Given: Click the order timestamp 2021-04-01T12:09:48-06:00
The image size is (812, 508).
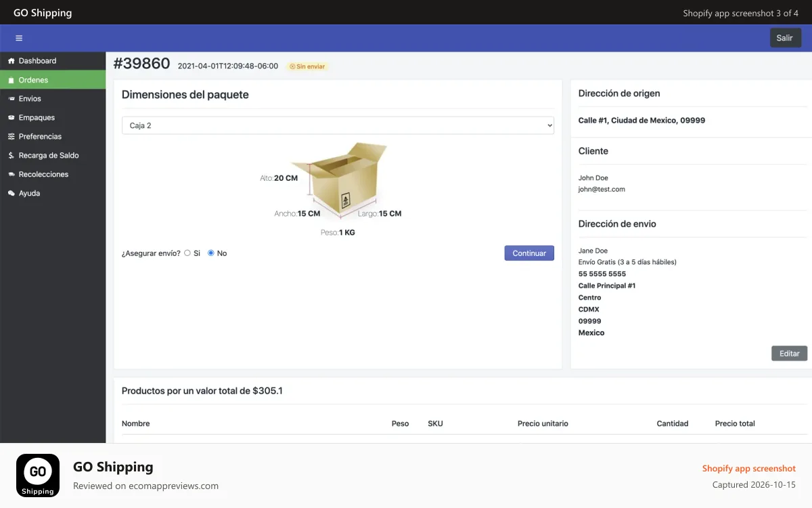Looking at the screenshot, I should pos(228,66).
